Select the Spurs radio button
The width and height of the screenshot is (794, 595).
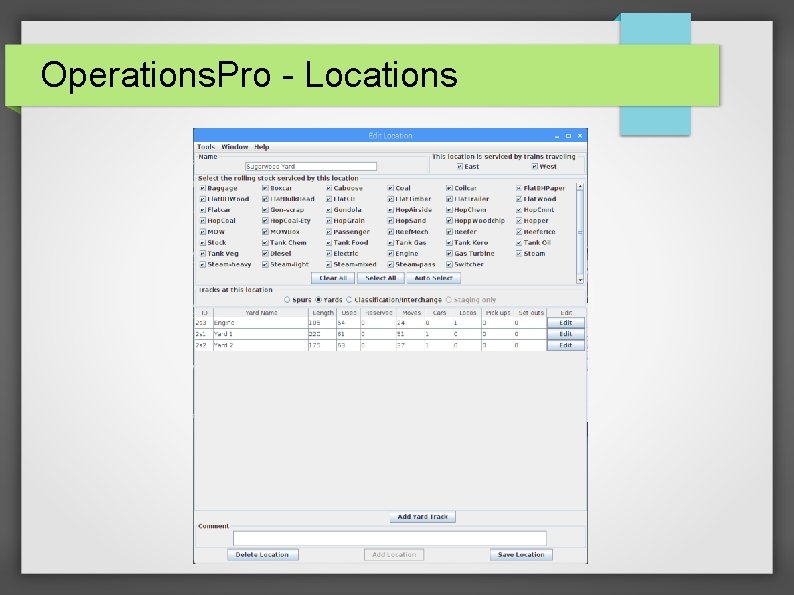287,300
